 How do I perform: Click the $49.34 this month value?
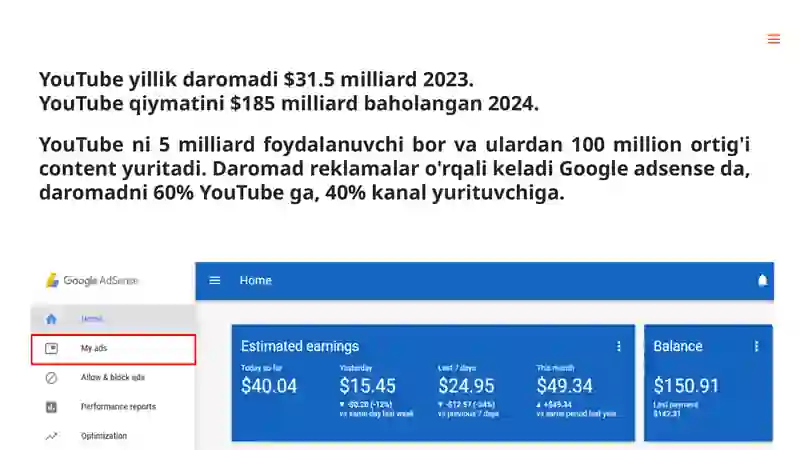(x=564, y=386)
